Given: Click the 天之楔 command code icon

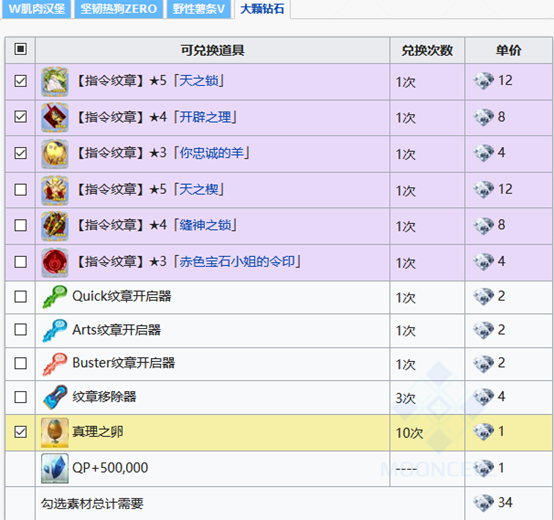Looking at the screenshot, I should coord(55,190).
